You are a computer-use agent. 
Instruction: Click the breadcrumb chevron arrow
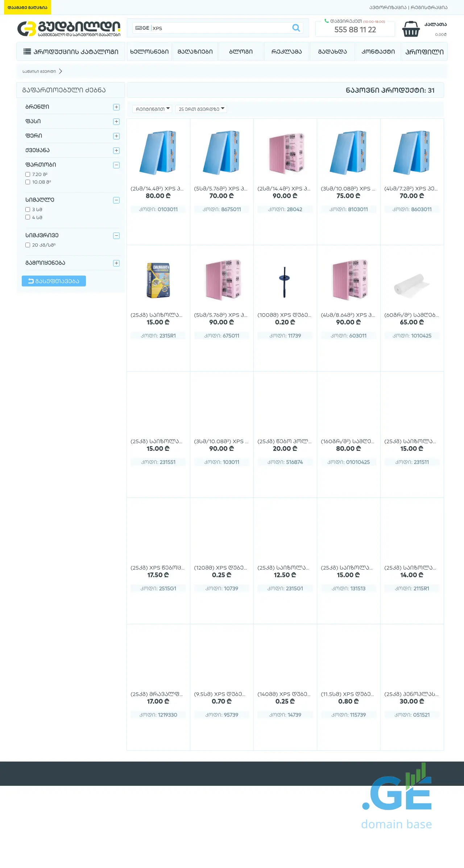[61, 71]
